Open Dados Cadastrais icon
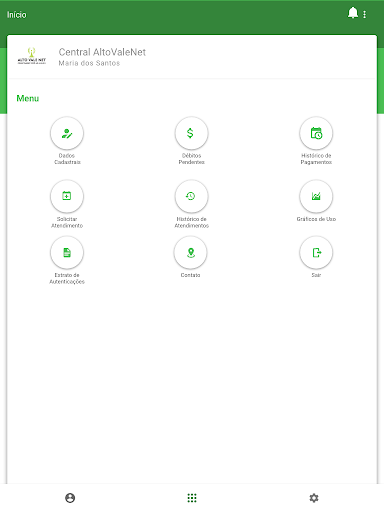384x512 pixels. [67, 133]
